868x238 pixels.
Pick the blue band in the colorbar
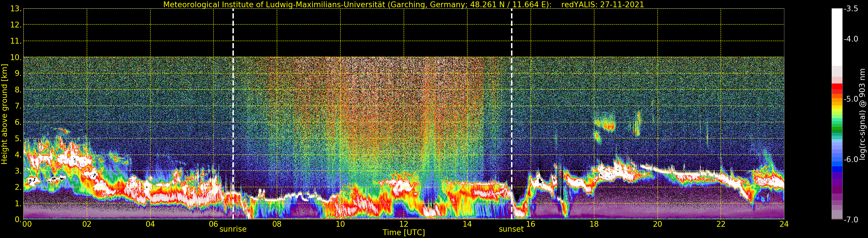click(837, 164)
